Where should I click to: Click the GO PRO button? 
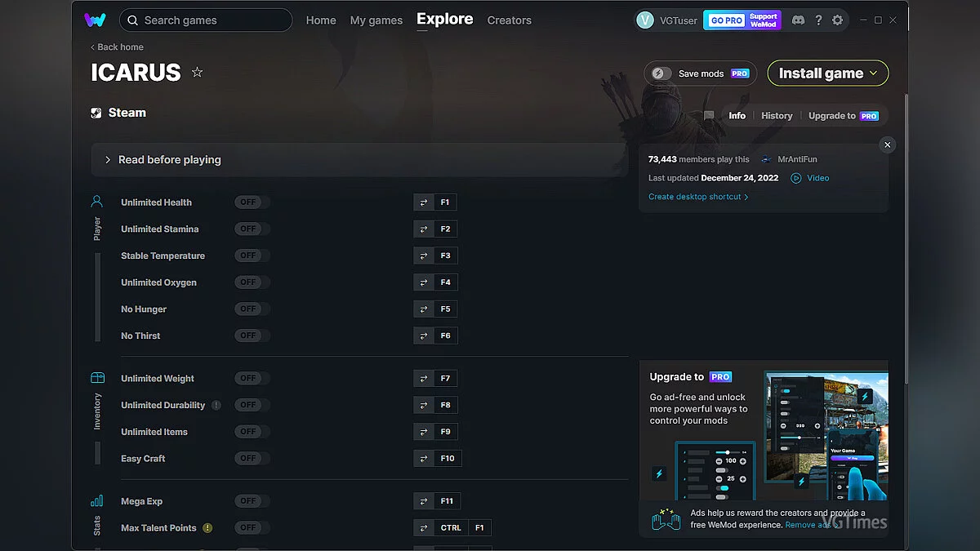click(x=726, y=20)
